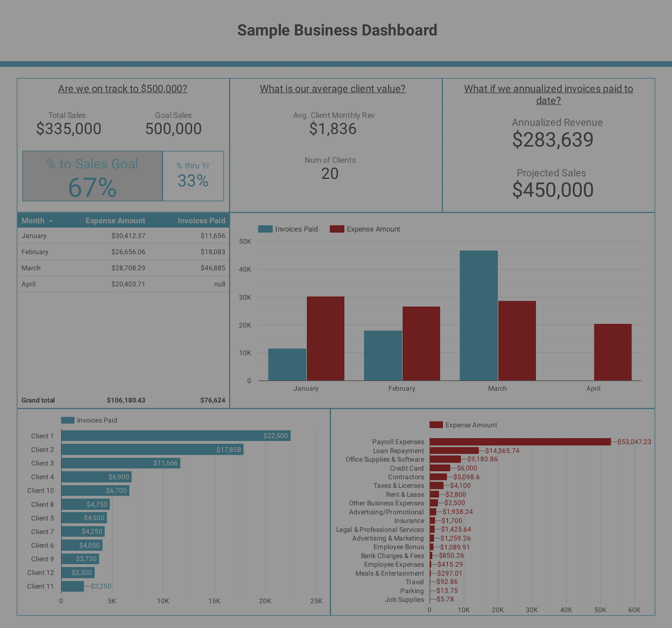This screenshot has height=628, width=672.
Task: Click the Client 8 bar labeled $4,750
Action: tap(85, 504)
